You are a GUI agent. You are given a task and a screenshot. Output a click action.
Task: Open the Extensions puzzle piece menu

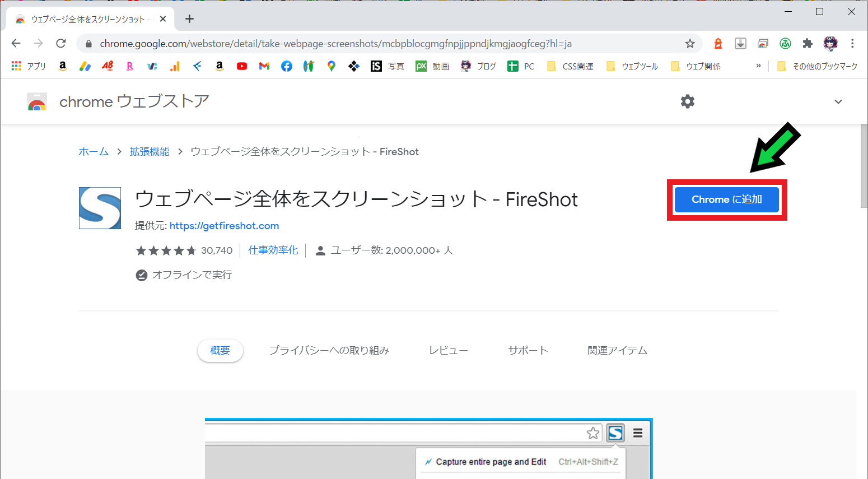(808, 44)
